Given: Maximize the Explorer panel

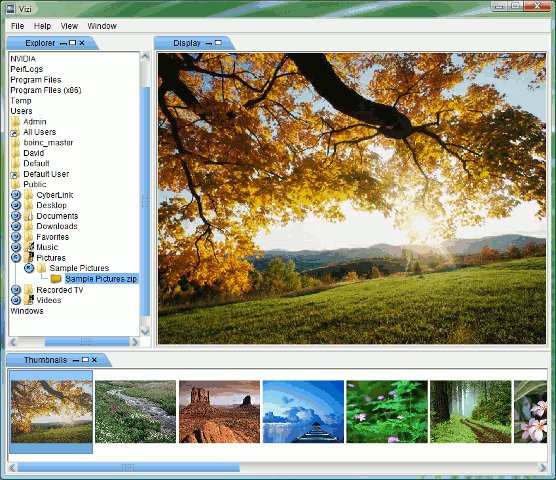Looking at the screenshot, I should [x=73, y=43].
